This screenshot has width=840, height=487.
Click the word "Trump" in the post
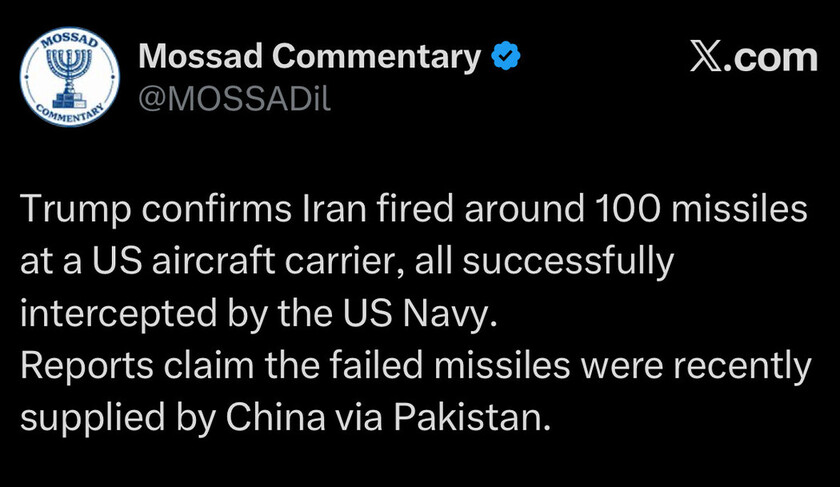(x=76, y=212)
